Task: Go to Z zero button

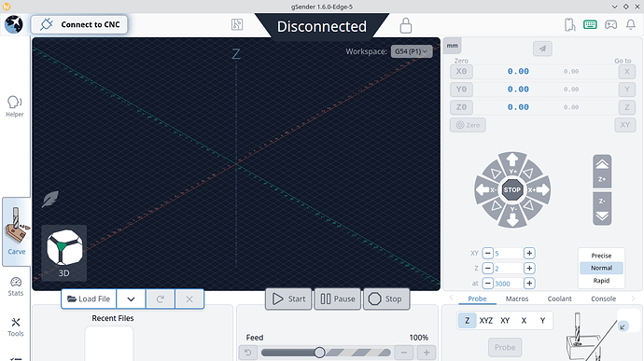Action: [x=627, y=107]
